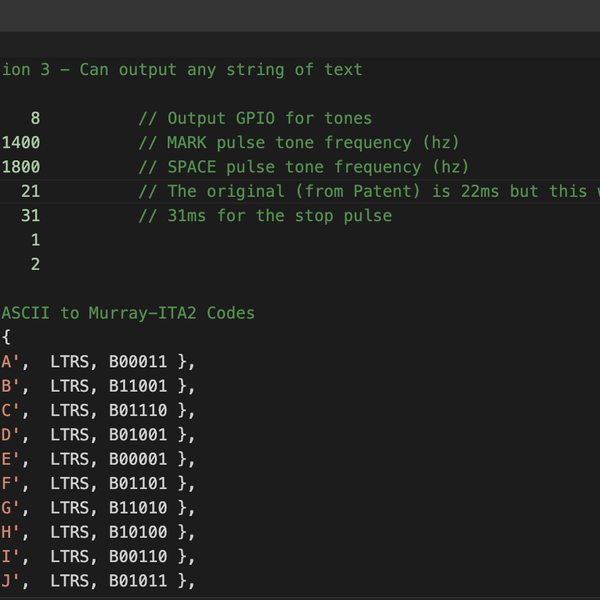Click the MARK frequency value 1400
Screen dimensions: 600x600
click(21, 143)
